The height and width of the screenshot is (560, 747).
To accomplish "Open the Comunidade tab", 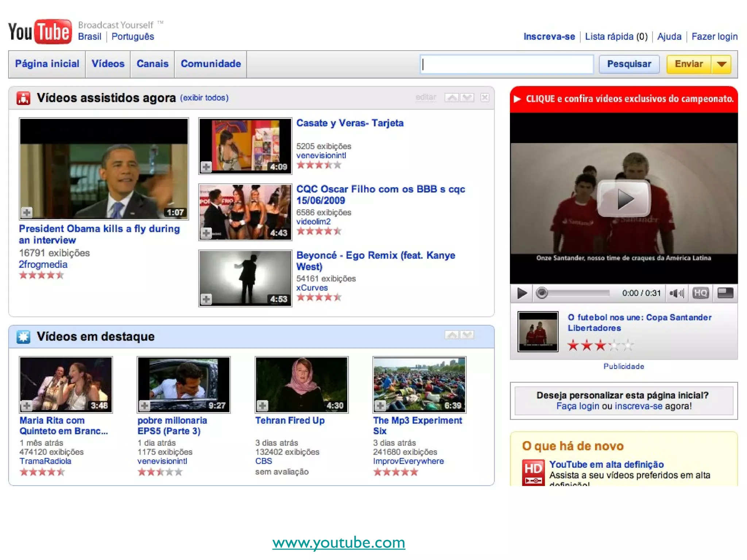I will tap(211, 64).
